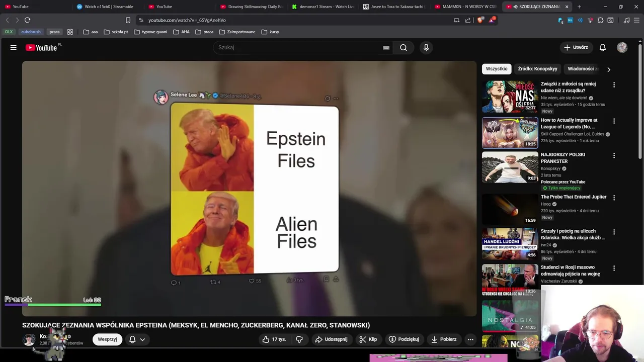Open The Probe That Entered Jupiter thumbnail
The image size is (644, 362).
tap(510, 209)
